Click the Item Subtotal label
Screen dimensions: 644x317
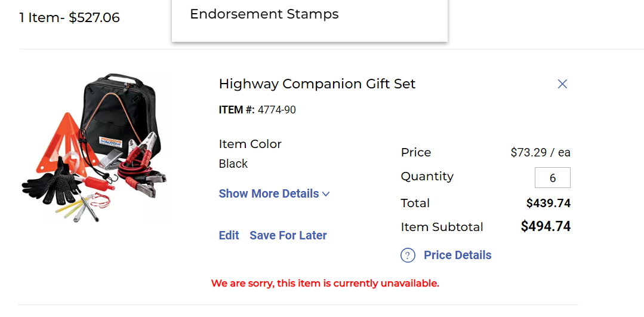(442, 227)
